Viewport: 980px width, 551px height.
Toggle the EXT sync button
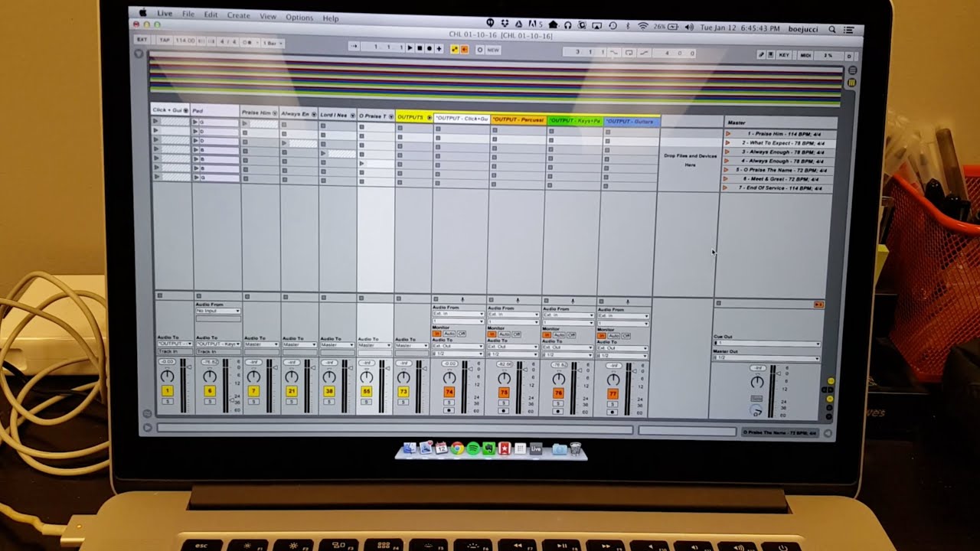click(x=142, y=39)
